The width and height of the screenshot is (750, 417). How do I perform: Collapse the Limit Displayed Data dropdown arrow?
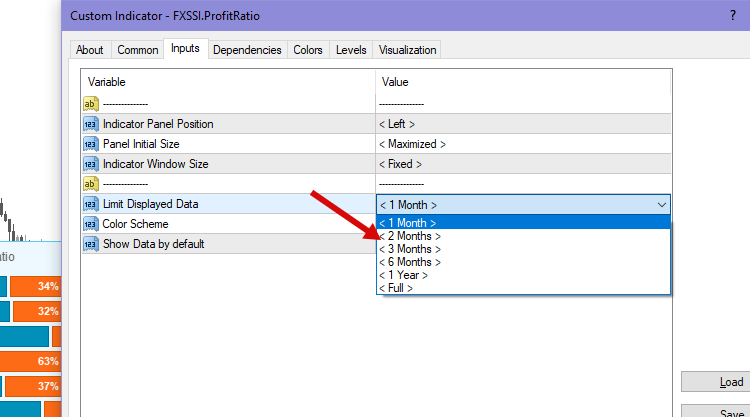[661, 204]
